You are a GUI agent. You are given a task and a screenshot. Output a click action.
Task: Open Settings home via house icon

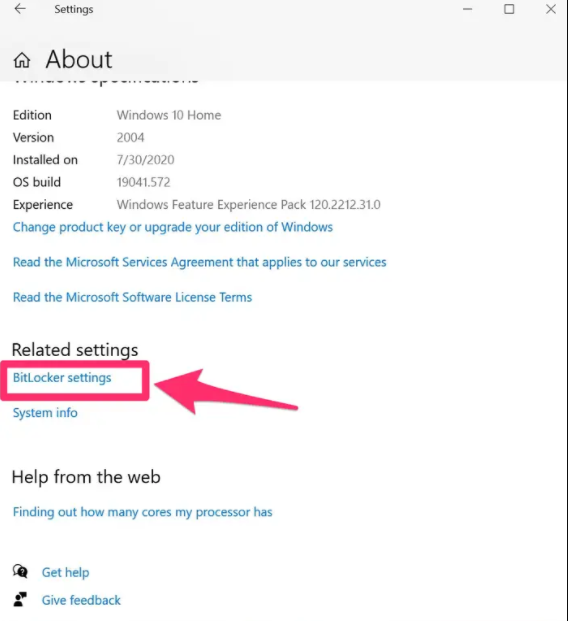pos(22,60)
